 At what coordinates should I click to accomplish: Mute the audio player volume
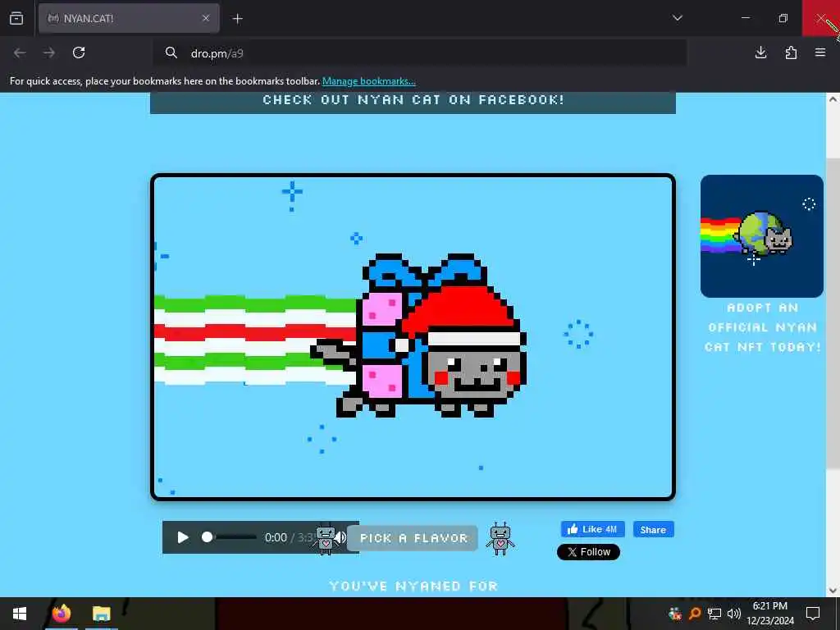(x=340, y=537)
